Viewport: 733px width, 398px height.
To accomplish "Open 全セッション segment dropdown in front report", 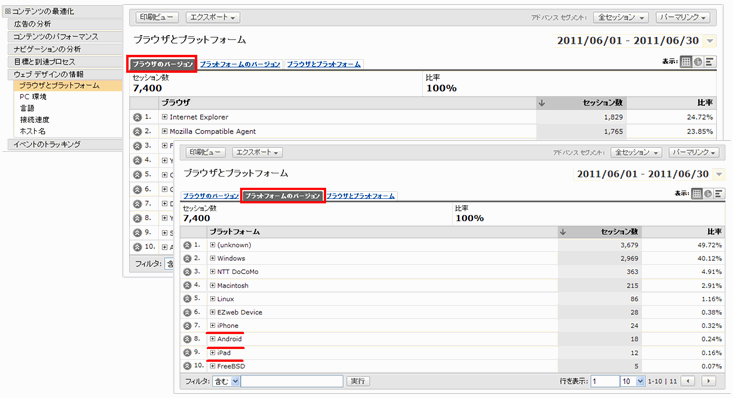I will (x=636, y=152).
